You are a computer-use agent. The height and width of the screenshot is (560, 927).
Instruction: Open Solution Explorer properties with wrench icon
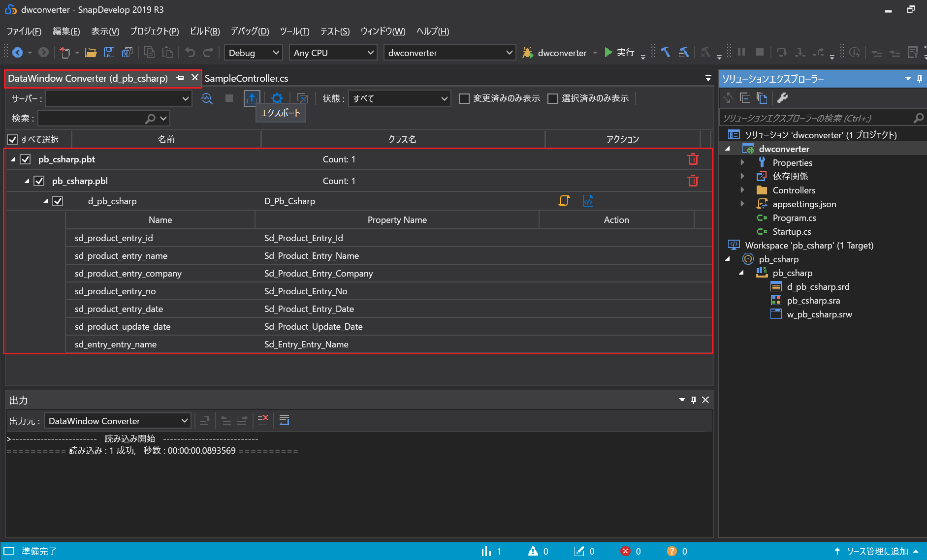point(782,98)
